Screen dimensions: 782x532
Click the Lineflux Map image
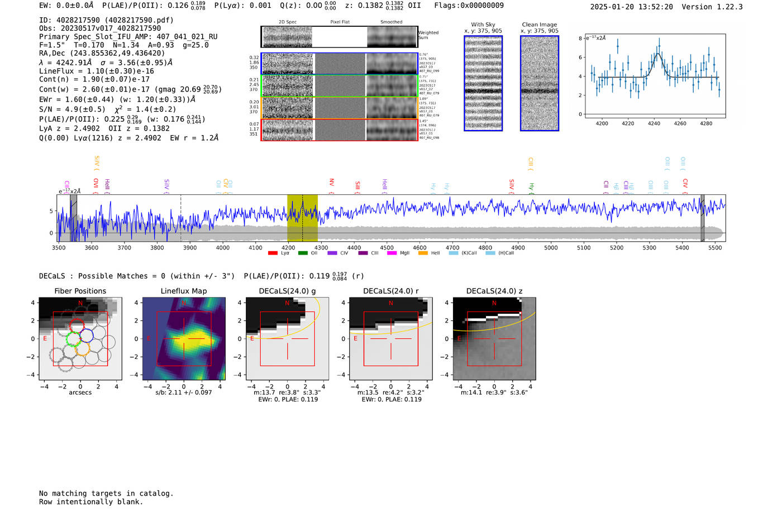pyautogui.click(x=184, y=339)
